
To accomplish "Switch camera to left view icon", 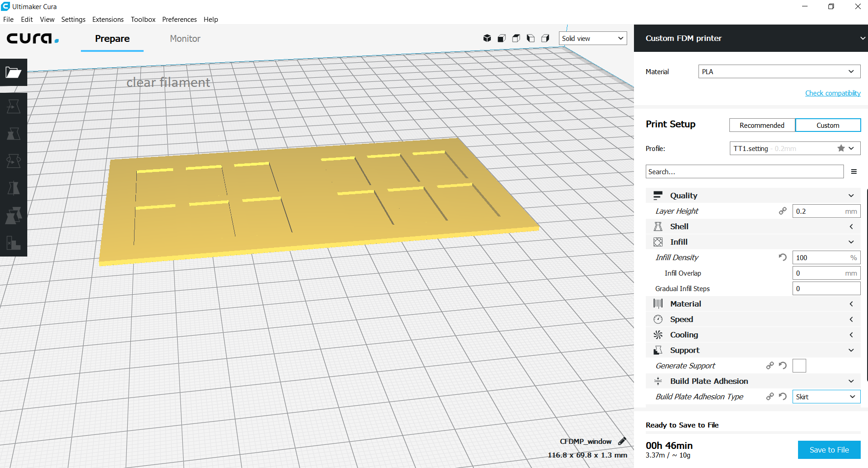I will pos(531,38).
